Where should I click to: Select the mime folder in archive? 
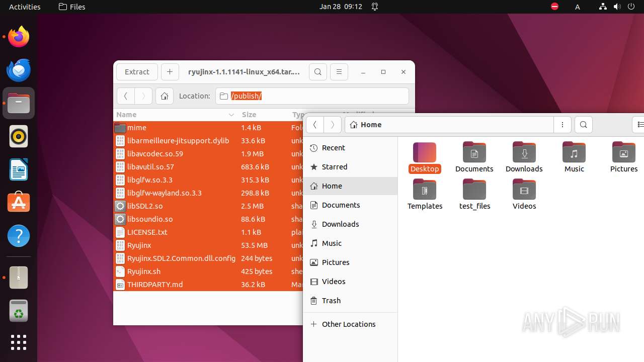pyautogui.click(x=209, y=128)
